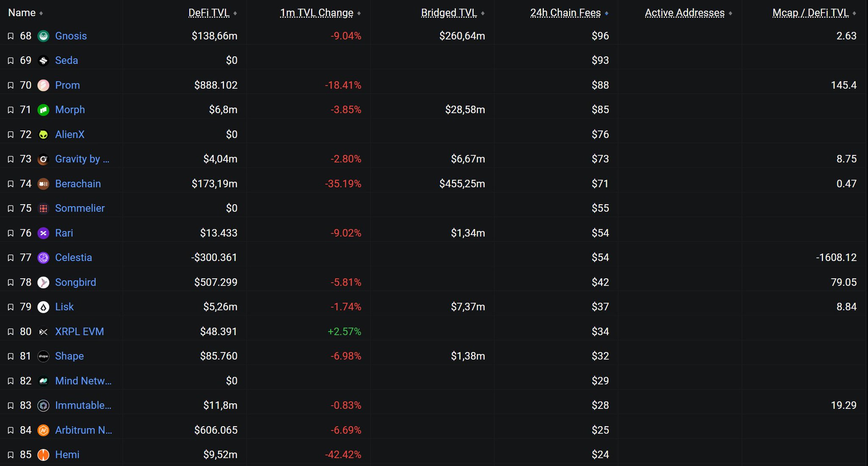Toggle bookmark for Prom chain

pos(11,86)
